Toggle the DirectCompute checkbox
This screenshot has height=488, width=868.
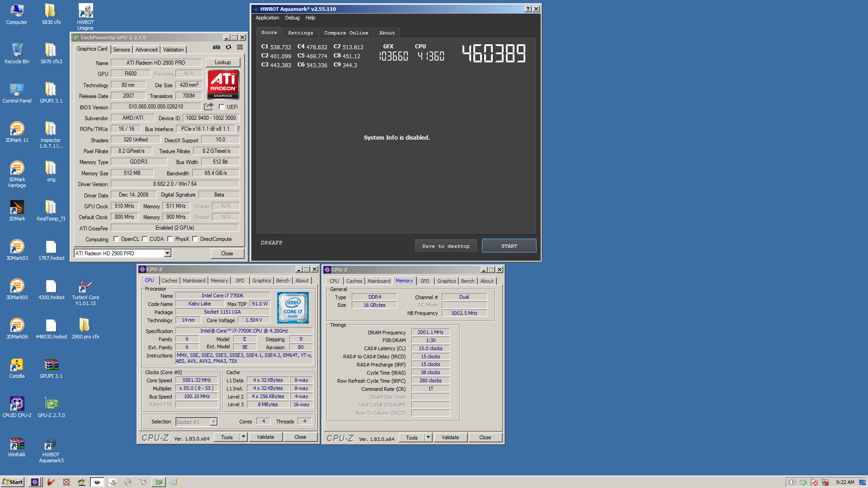195,239
